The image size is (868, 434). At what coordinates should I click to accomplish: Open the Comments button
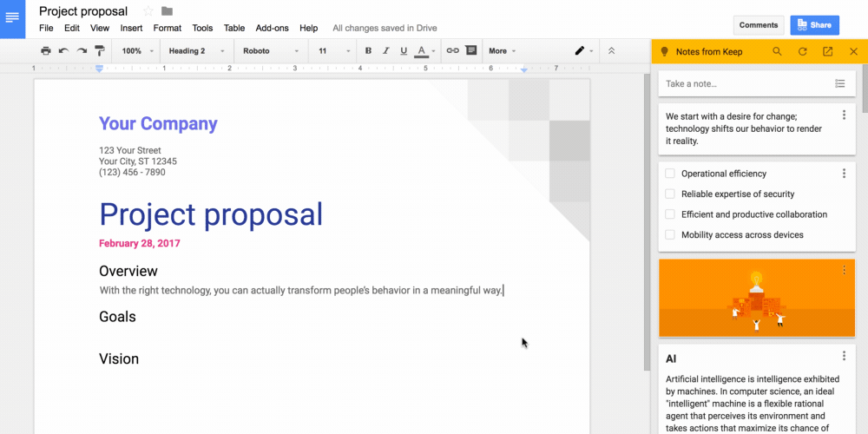click(758, 25)
